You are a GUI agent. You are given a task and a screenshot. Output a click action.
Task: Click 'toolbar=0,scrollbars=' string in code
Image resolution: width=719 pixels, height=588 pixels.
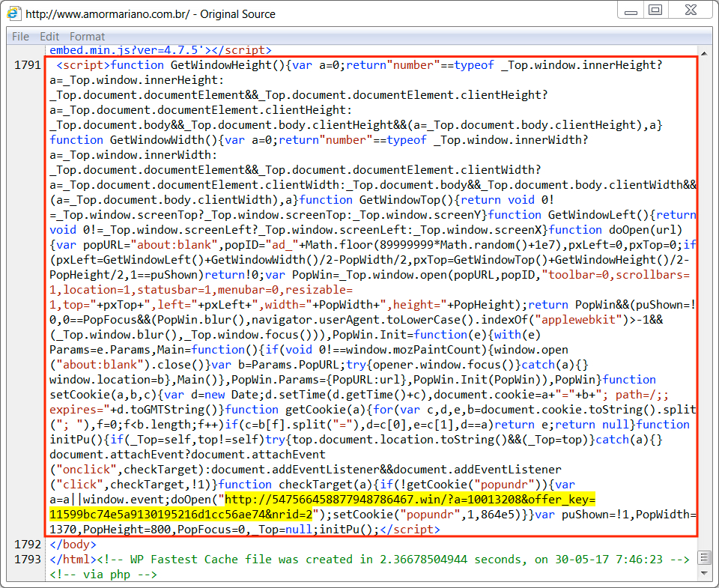click(x=616, y=275)
